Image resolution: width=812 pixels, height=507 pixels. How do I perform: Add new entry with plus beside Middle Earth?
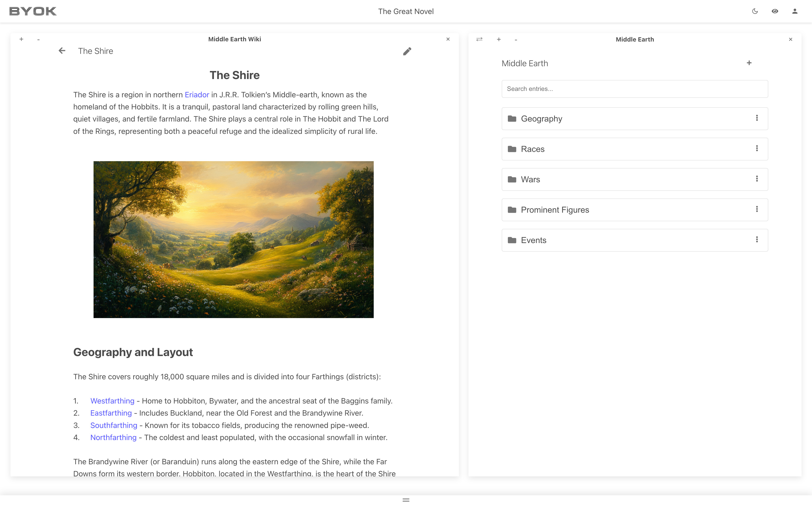[749, 63]
